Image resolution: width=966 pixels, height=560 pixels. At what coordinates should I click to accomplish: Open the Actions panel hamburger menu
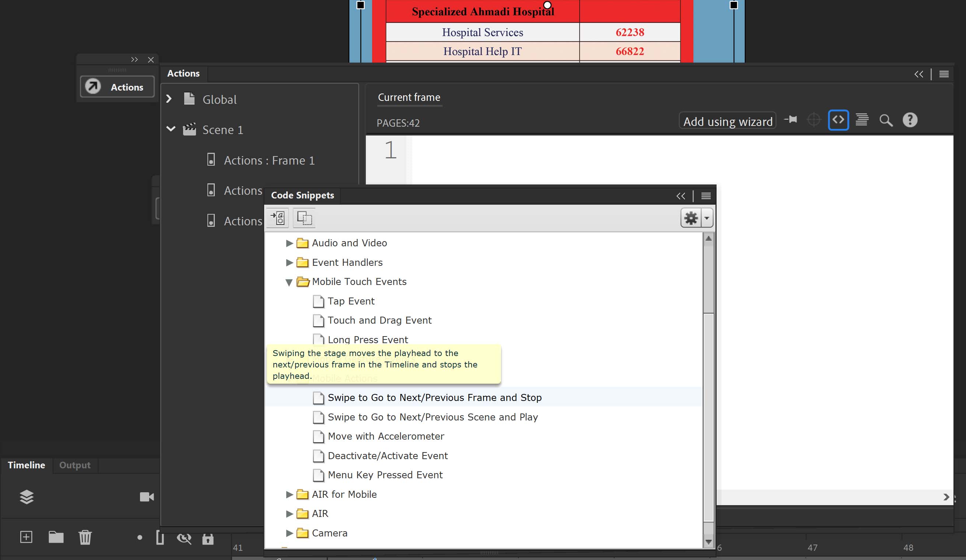pos(944,74)
